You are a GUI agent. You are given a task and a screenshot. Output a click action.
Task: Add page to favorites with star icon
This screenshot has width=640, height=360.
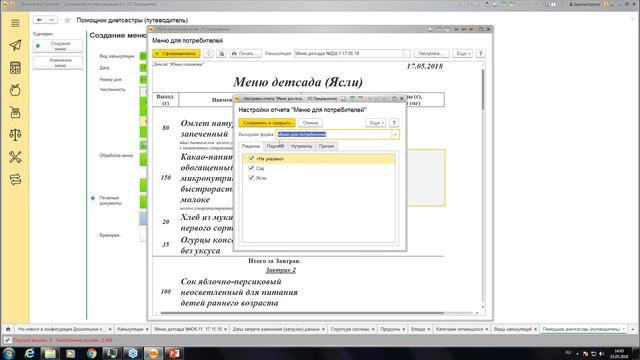(67, 20)
